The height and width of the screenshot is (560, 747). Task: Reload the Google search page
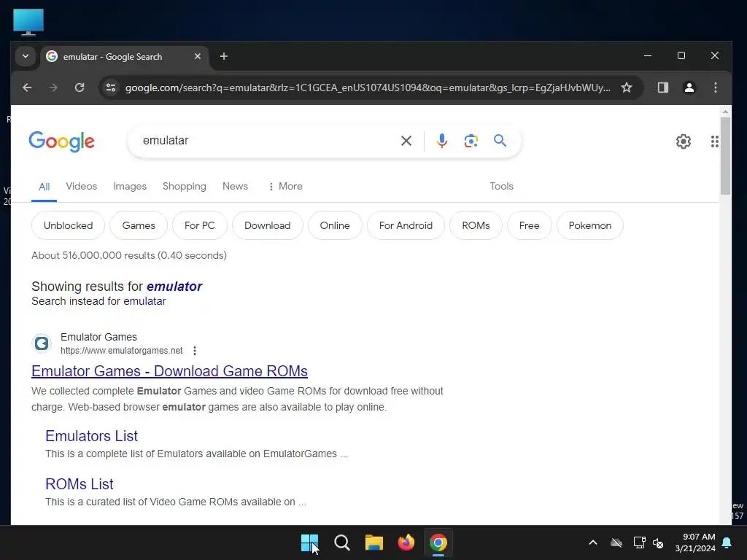80,87
